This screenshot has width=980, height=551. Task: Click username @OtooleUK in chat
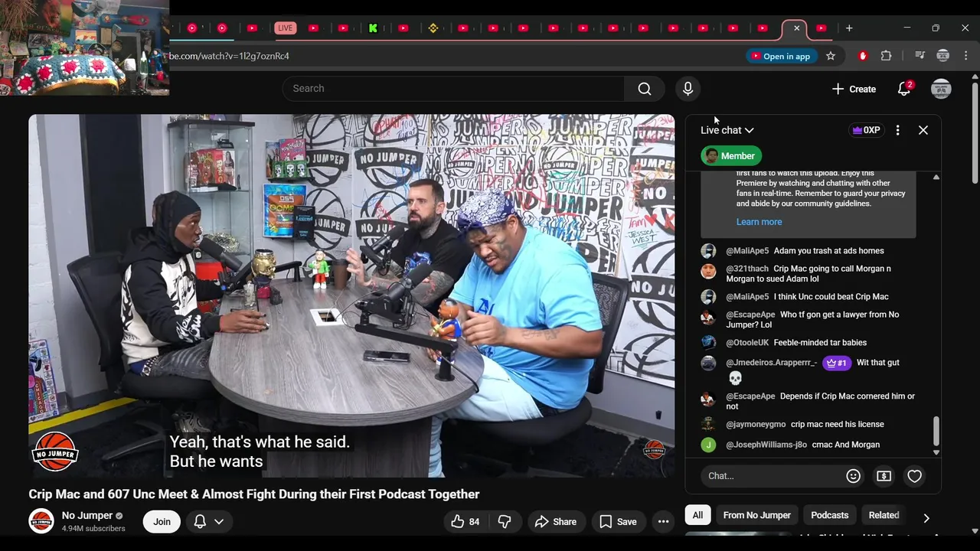(x=747, y=343)
